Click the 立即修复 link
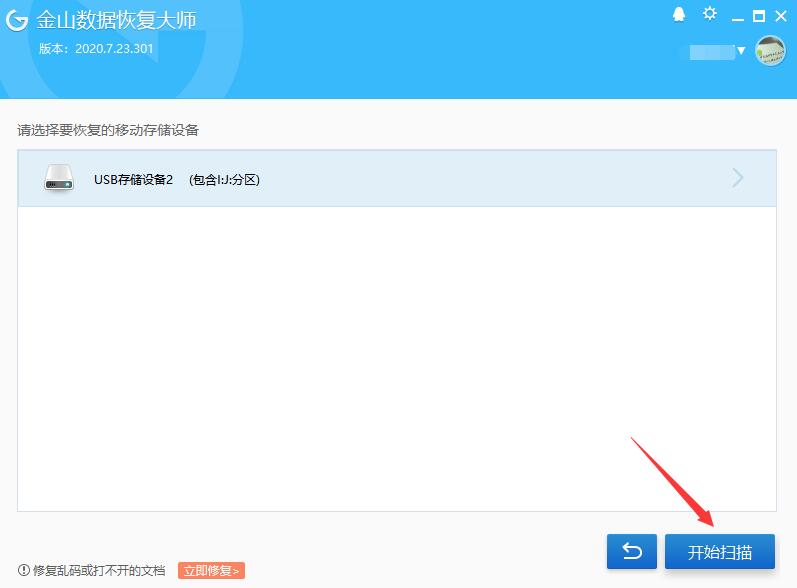Image resolution: width=797 pixels, height=588 pixels. pyautogui.click(x=211, y=571)
